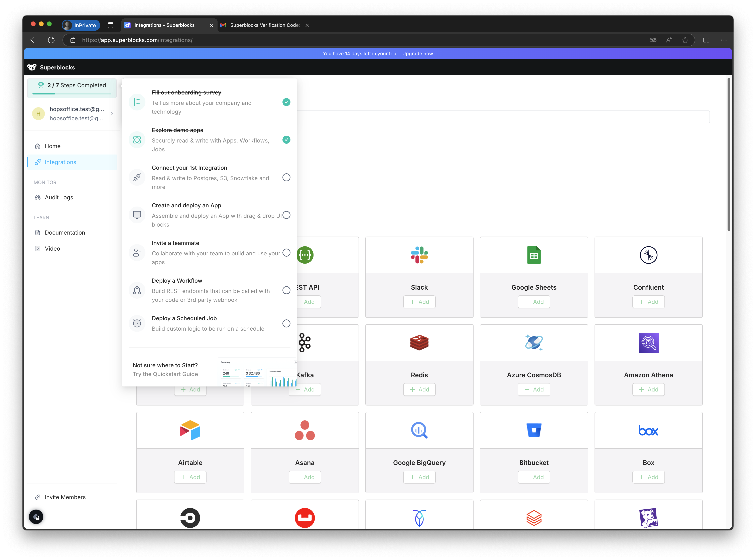
Task: Click Add button under Azure CosmosDB
Action: [534, 389]
